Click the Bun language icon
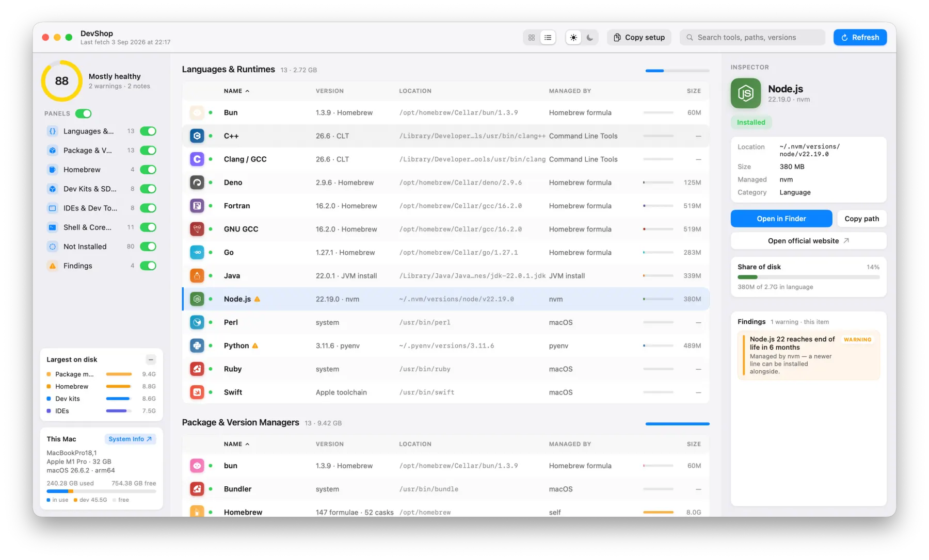The image size is (929, 560). point(197,112)
